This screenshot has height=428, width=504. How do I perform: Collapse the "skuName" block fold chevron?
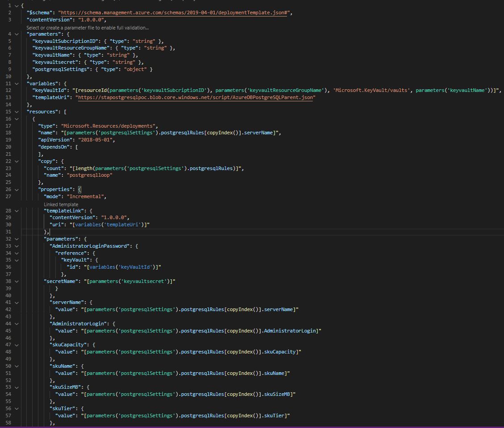click(17, 366)
